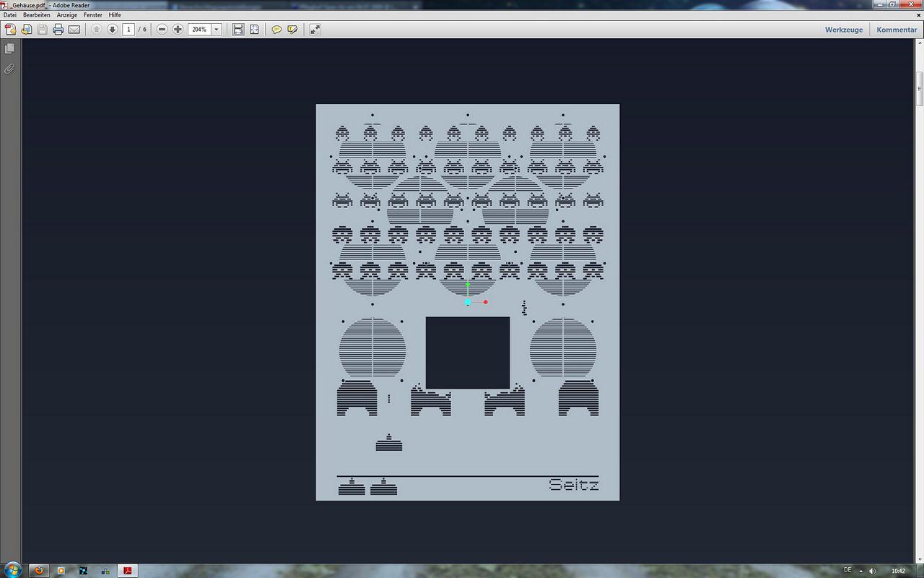This screenshot has width=924, height=578.
Task: Open Firefox from the taskbar
Action: [x=39, y=570]
